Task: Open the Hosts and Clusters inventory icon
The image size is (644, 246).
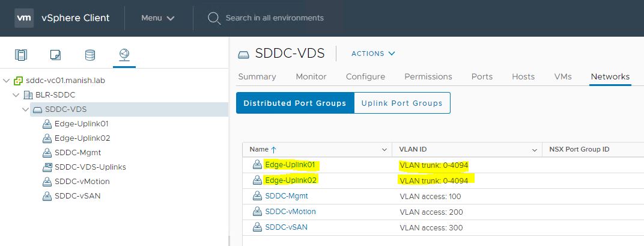Action: (x=21, y=55)
